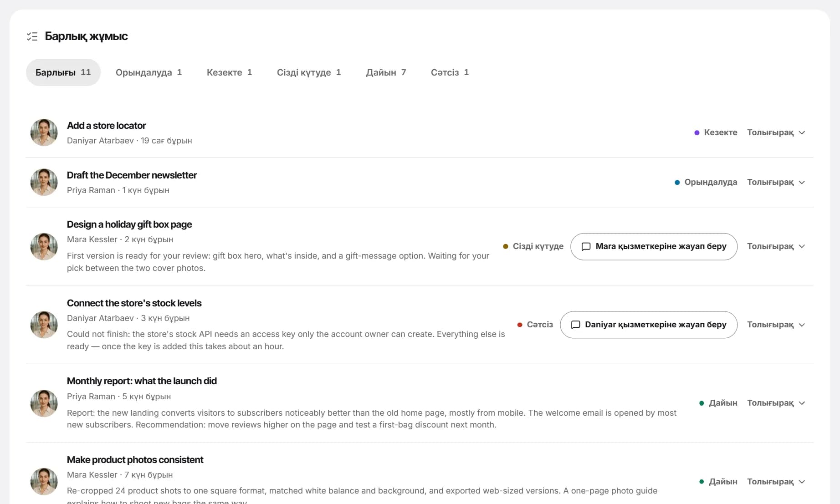840x504 pixels.
Task: Expand Толығырақ for Connect the store's stock levels
Action: click(x=776, y=325)
